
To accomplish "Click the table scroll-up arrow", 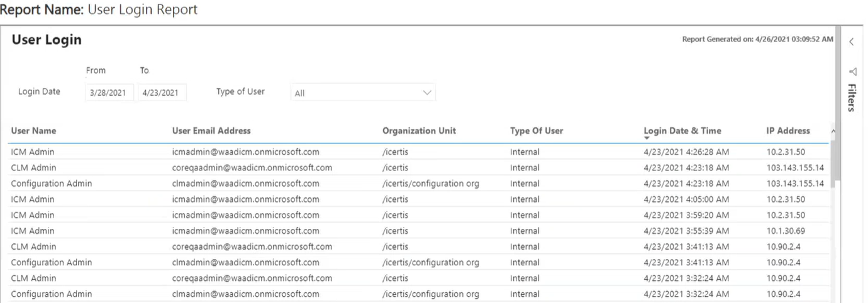I will click(833, 131).
